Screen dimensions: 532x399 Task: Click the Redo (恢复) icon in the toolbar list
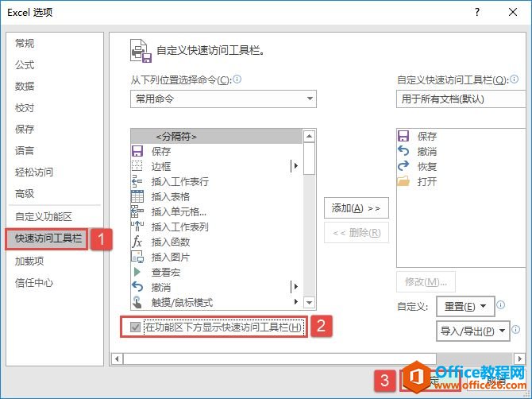tap(403, 166)
